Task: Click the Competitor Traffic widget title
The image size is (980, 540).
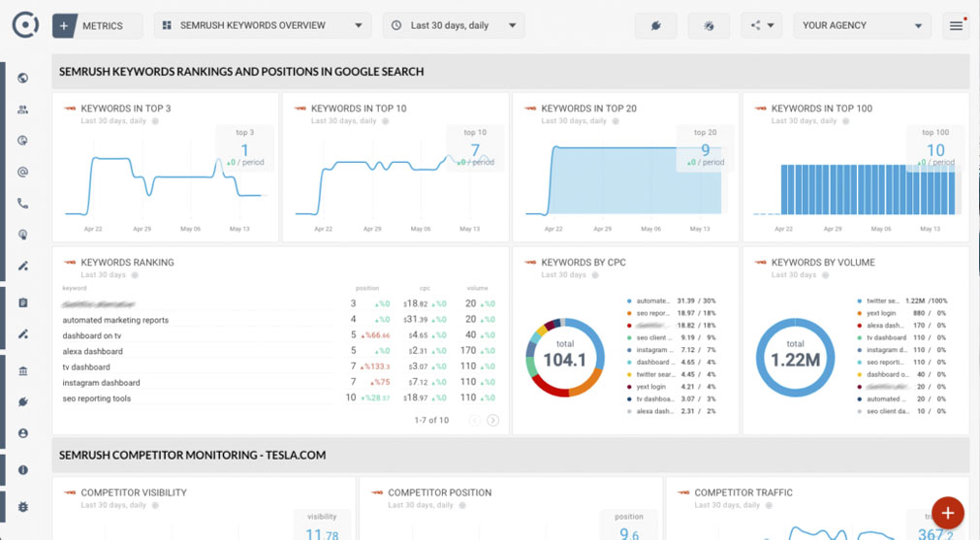Action: click(x=743, y=492)
